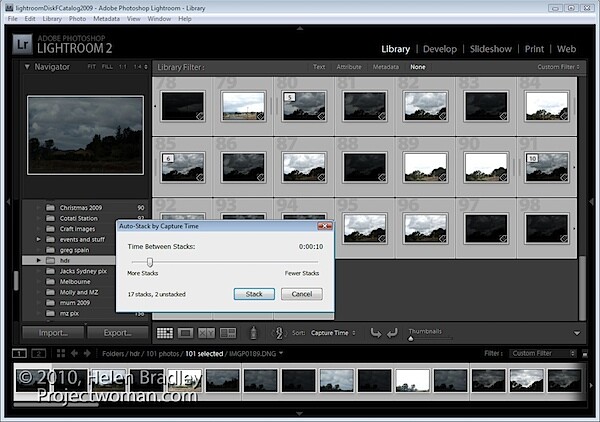
Task: Set Navigator zoom to FIT
Action: point(91,67)
